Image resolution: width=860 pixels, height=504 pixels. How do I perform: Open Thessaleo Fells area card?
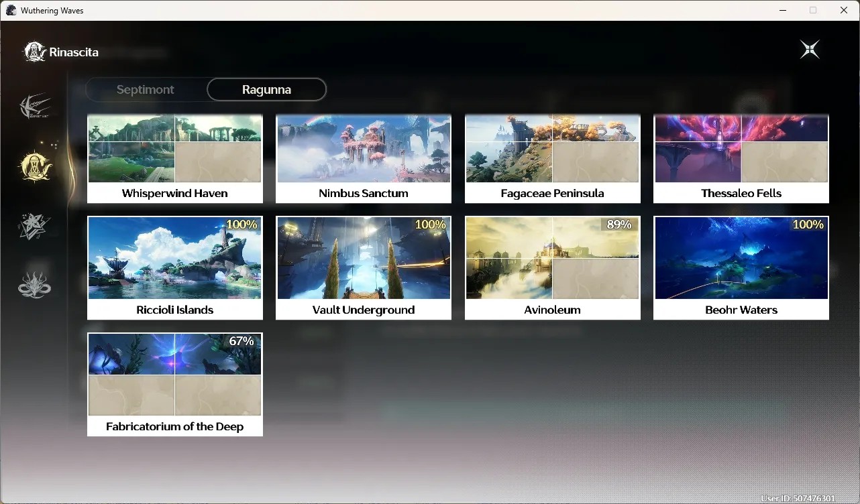[741, 159]
